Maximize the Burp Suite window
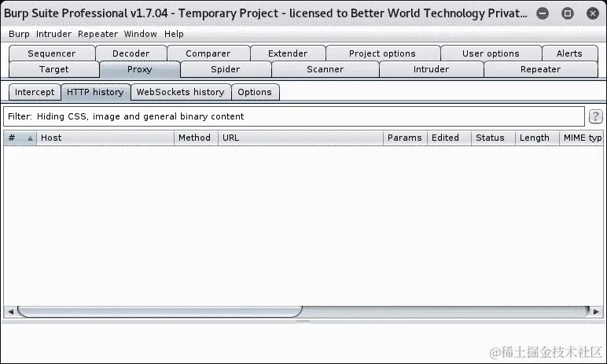Image resolution: width=607 pixels, height=364 pixels. click(x=568, y=13)
